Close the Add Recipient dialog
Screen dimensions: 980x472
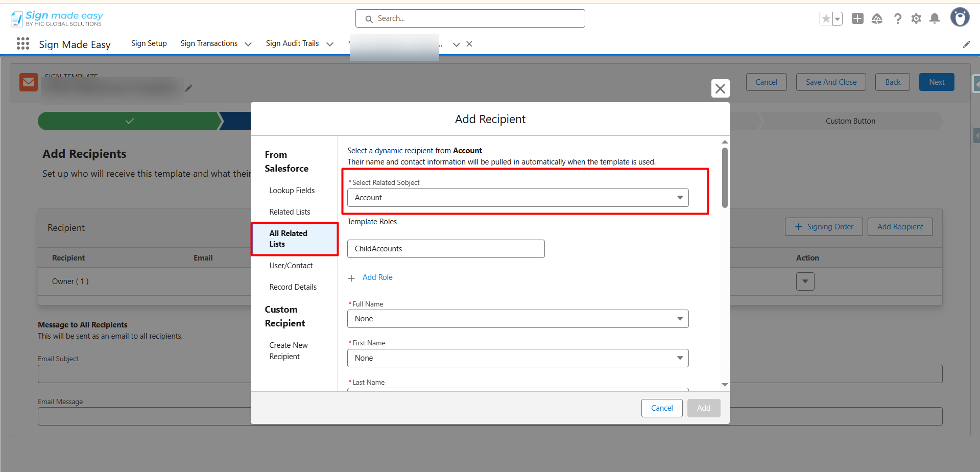pos(720,88)
